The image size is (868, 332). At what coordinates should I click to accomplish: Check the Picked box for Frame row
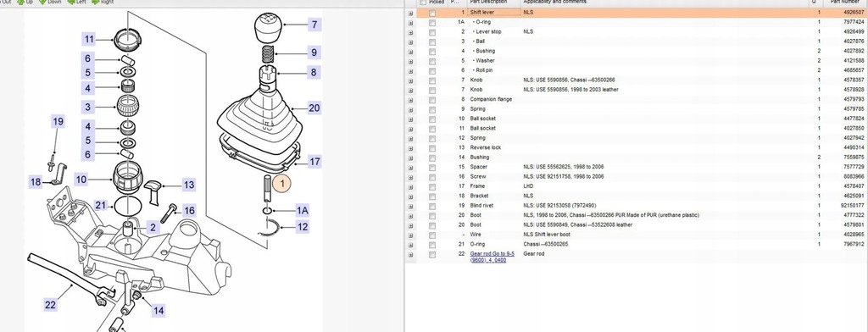432,186
